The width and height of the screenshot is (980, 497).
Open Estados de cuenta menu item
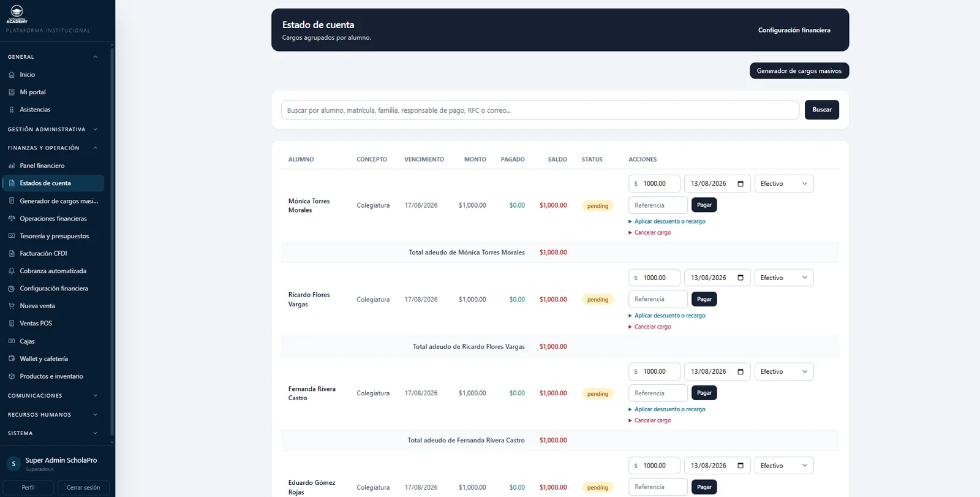[x=53, y=183]
